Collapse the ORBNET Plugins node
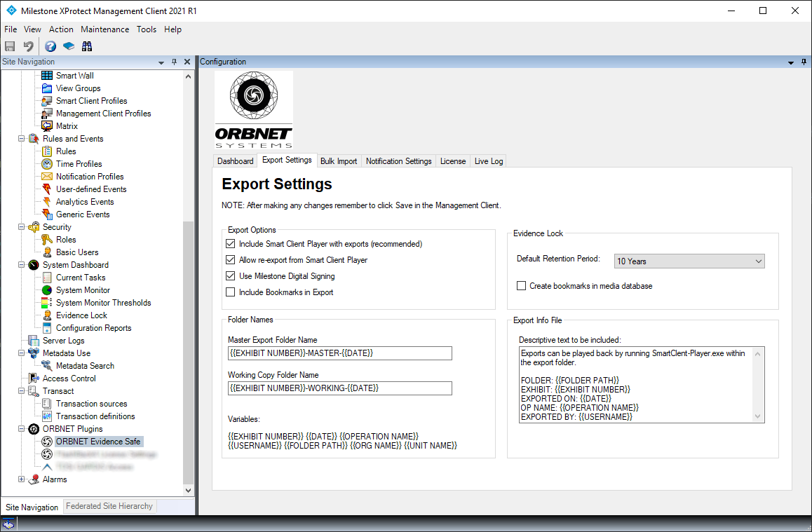812x532 pixels. point(21,429)
